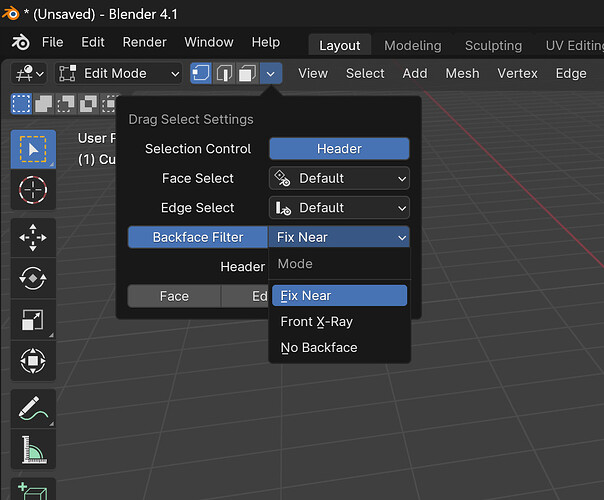Choose No Backface from the Mode list
The height and width of the screenshot is (500, 604).
(x=339, y=347)
